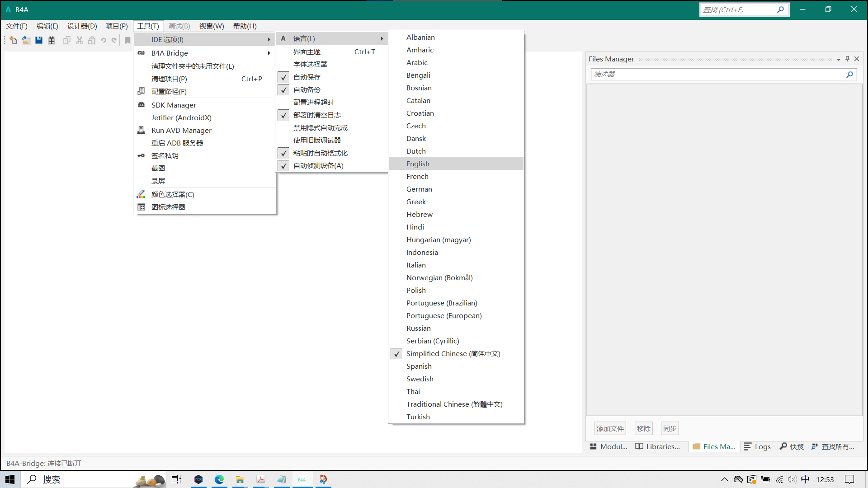Click the Copy toolbar icon

(67, 40)
